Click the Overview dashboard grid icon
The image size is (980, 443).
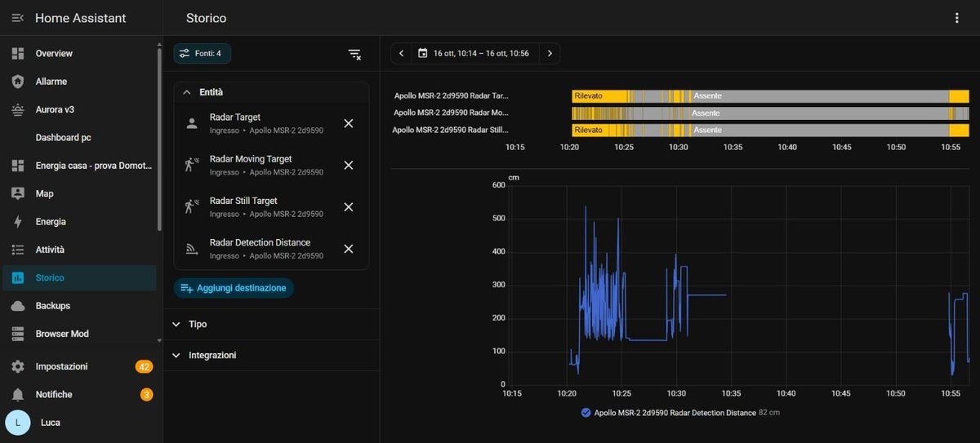18,53
